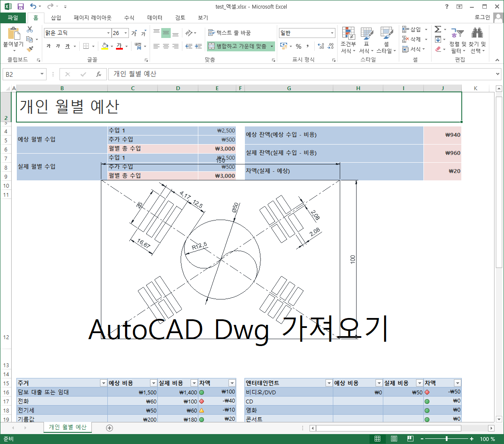This screenshot has height=444, width=504.
Task: Click decrease indent icon
Action: [x=189, y=46]
